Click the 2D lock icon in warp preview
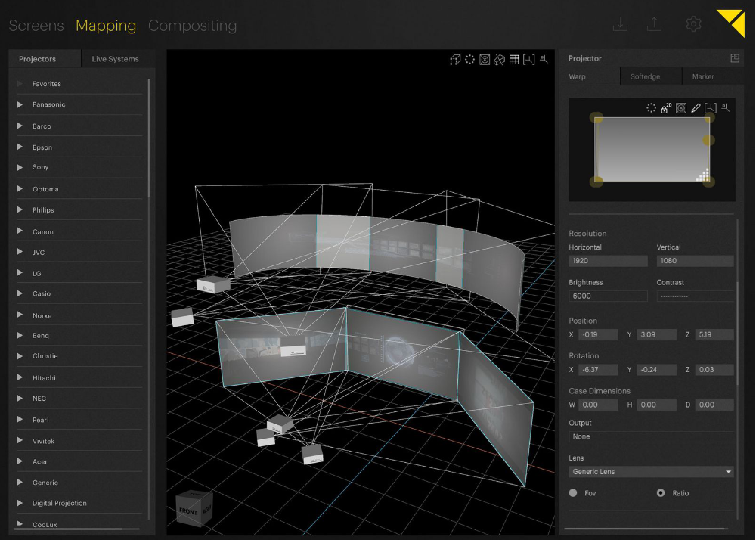This screenshot has width=756, height=540. tap(665, 108)
